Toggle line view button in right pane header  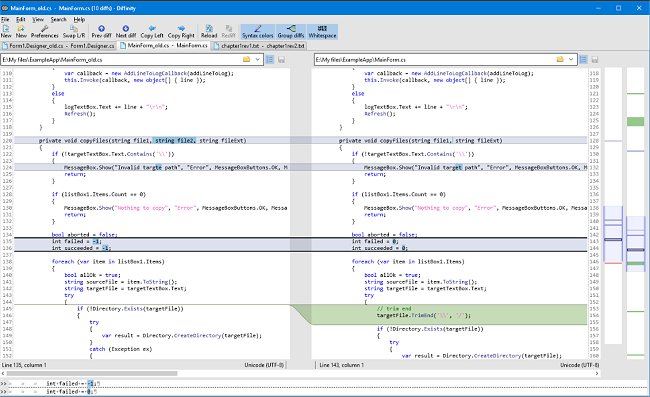pos(583,60)
